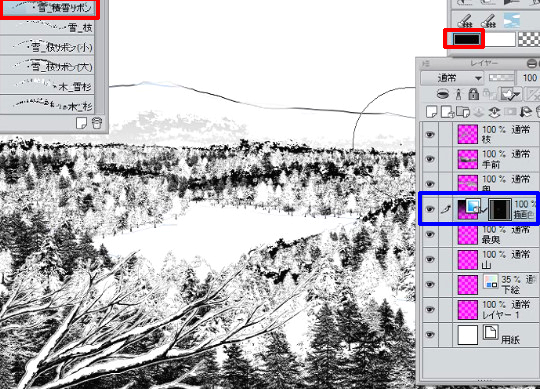
Task: Open the layer color dropdown arrow
Action: coord(517,94)
